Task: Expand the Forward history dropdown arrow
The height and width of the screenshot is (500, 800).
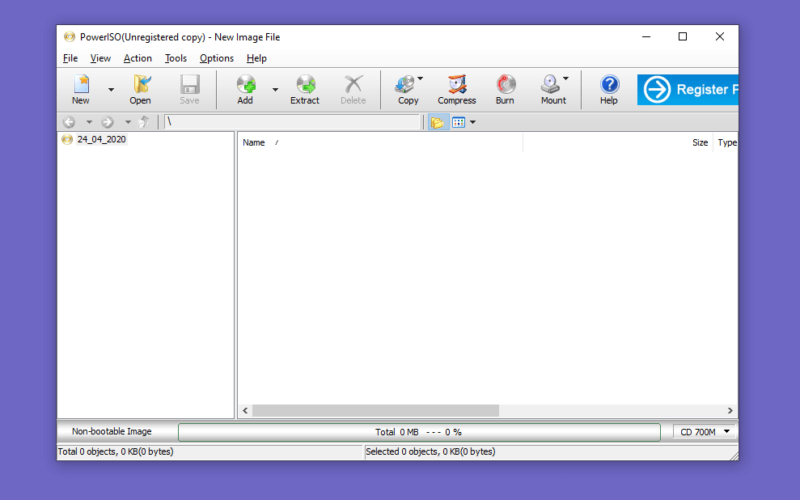Action: pyautogui.click(x=128, y=122)
